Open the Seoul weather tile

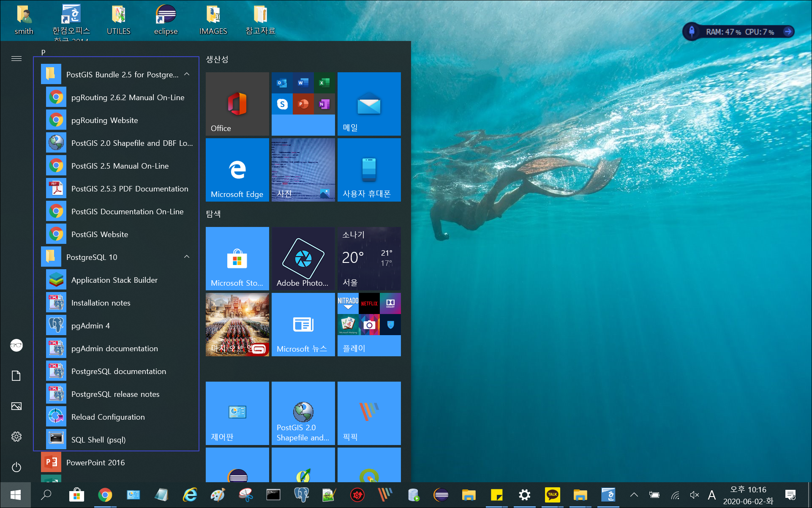tap(369, 259)
